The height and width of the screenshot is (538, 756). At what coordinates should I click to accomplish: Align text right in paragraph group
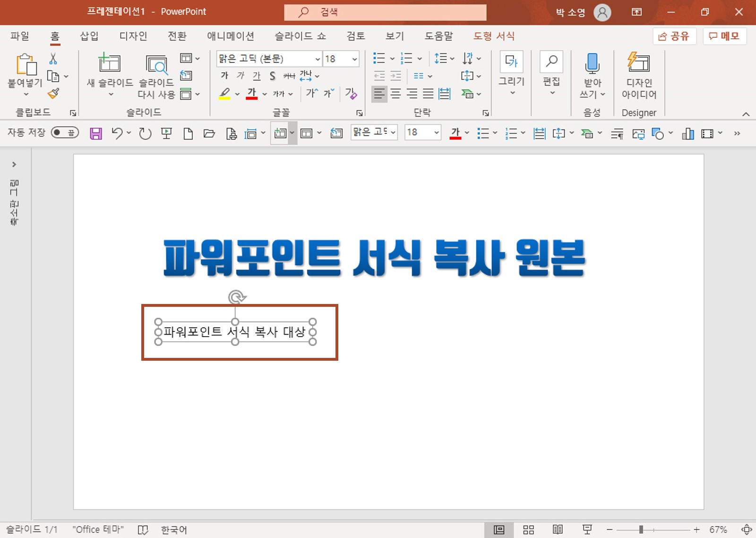pos(412,94)
